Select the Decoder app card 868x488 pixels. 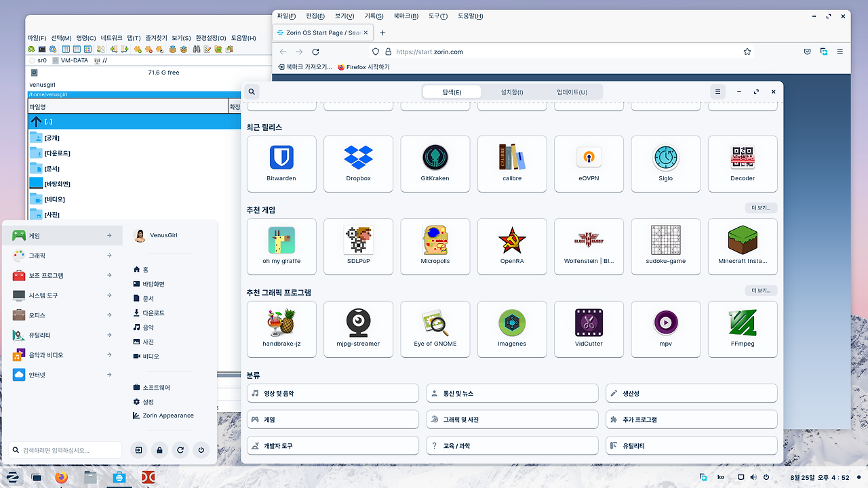(743, 163)
